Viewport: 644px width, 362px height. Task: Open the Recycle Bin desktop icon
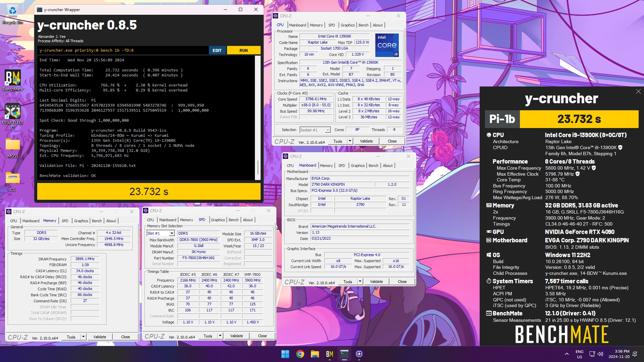13,13
